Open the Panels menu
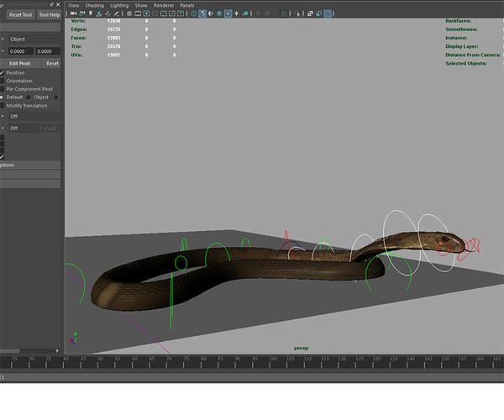 point(187,6)
